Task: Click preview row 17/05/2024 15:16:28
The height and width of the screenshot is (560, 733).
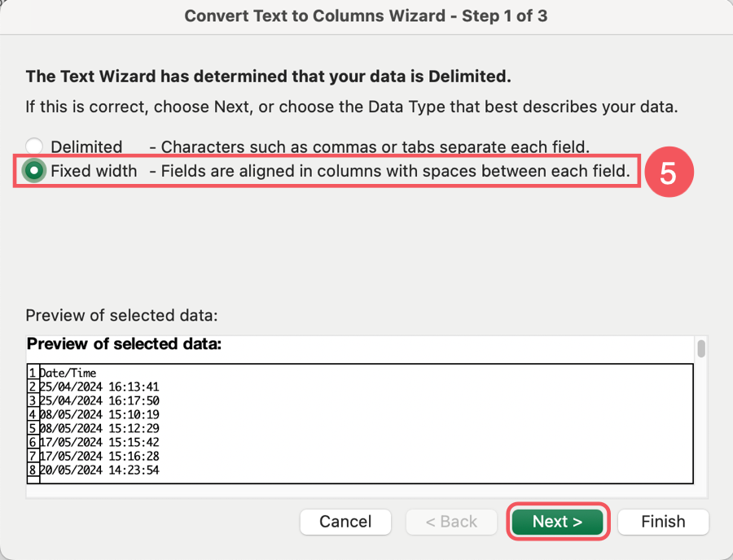Action: tap(99, 456)
